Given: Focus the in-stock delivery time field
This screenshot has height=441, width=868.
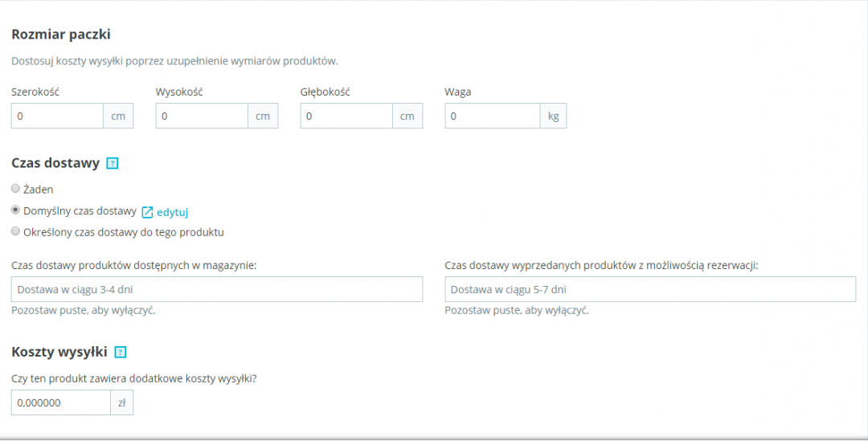Looking at the screenshot, I should coord(217,289).
